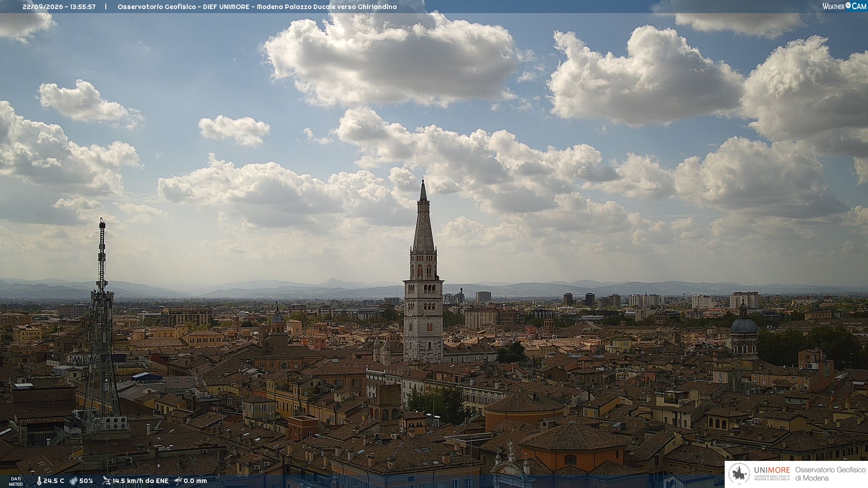Click the lattice radio antenna mast
Viewport: 868px width, 488px height.
tap(102, 325)
